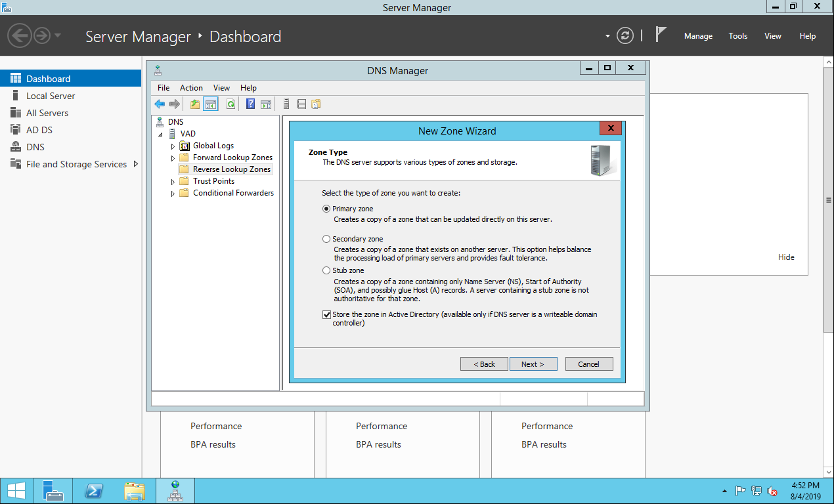Select Local Server in the left sidebar

coord(51,96)
